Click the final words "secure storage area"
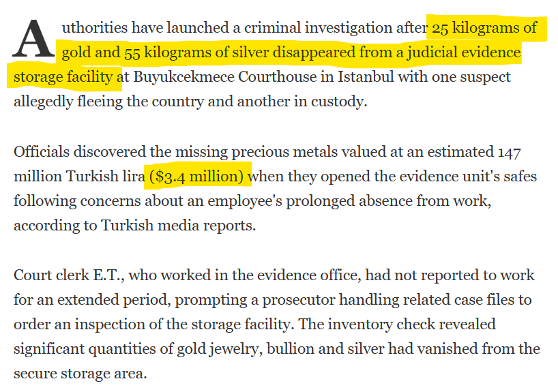 point(80,374)
